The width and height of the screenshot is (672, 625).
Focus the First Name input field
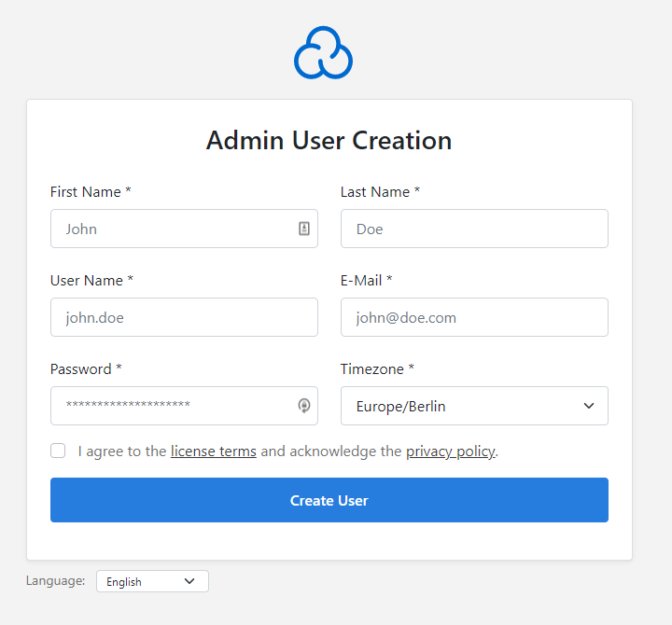[184, 229]
